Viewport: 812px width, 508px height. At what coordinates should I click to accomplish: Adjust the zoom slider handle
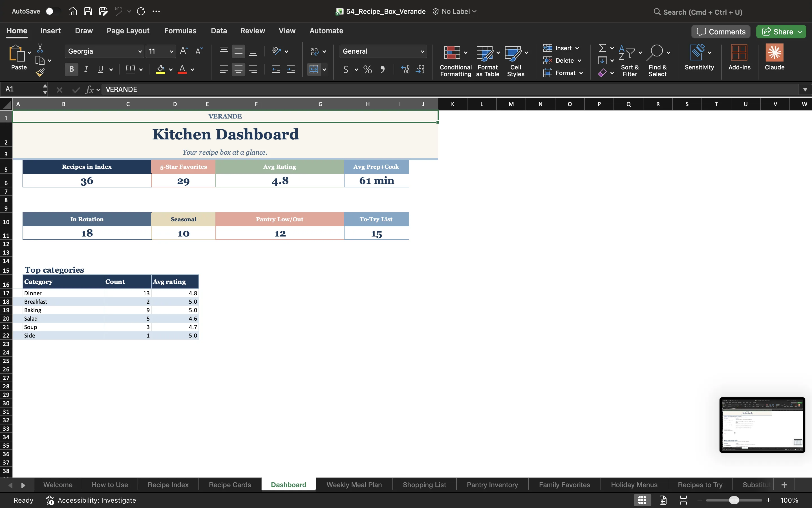coord(734,500)
